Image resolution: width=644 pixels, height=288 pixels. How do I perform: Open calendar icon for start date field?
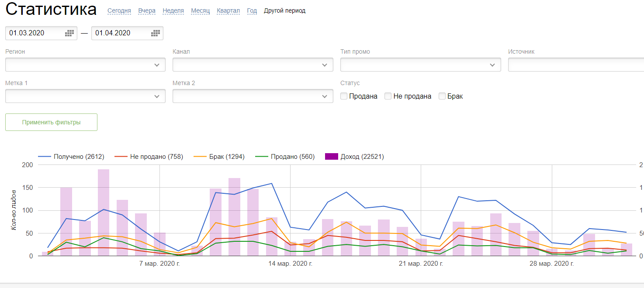69,33
